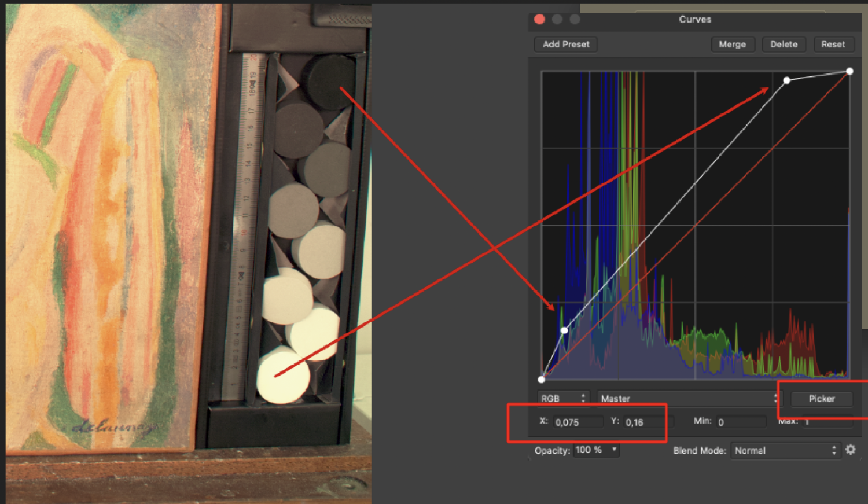868x504 pixels.
Task: Click the Reset button
Action: tap(834, 44)
